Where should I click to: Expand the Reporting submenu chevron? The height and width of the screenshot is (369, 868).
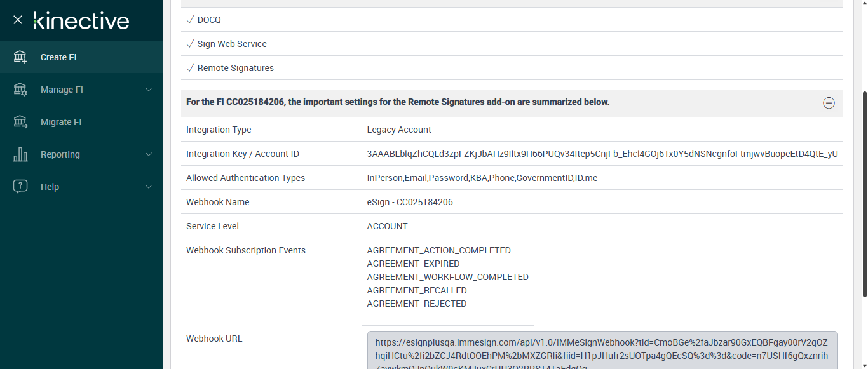[x=149, y=154]
